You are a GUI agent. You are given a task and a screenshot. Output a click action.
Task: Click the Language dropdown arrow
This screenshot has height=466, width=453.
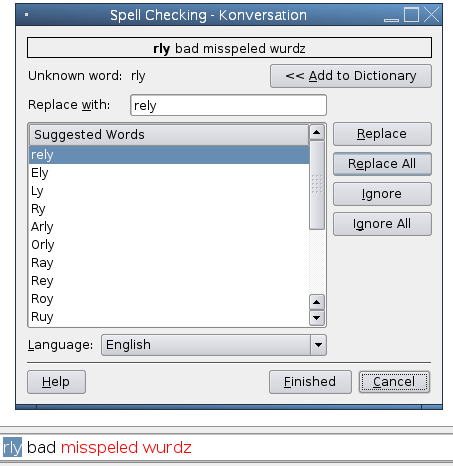click(318, 345)
